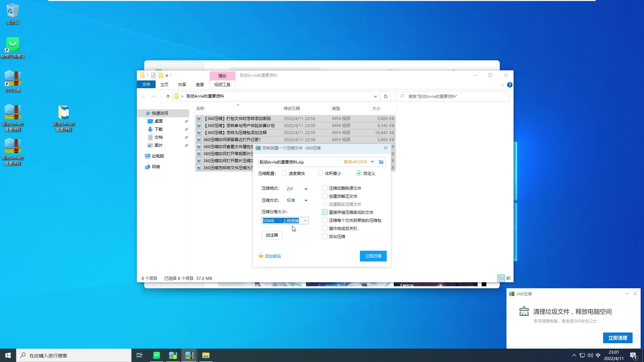This screenshot has width=644, height=362.
Task: Select 主页 ribbon tab
Action: pyautogui.click(x=164, y=84)
